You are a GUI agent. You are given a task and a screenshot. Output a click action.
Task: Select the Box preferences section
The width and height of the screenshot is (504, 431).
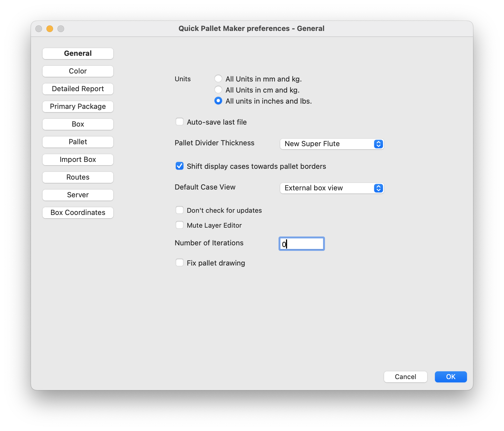tap(78, 124)
